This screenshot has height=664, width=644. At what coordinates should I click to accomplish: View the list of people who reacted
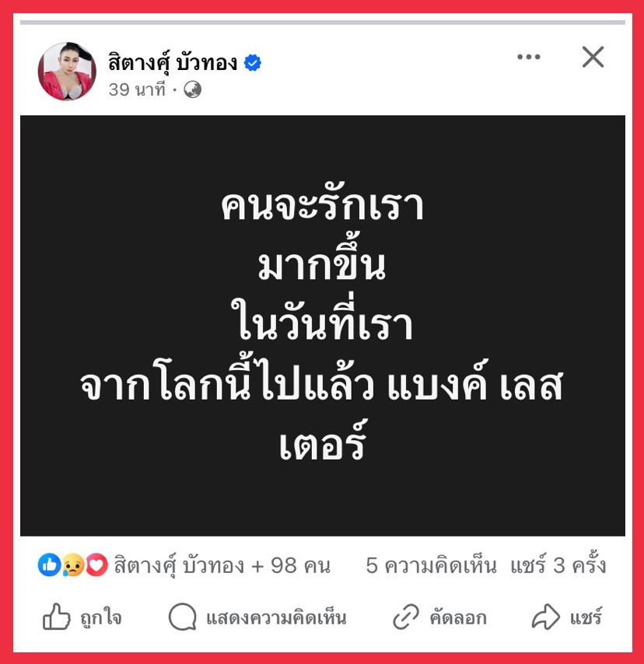pyautogui.click(x=222, y=566)
